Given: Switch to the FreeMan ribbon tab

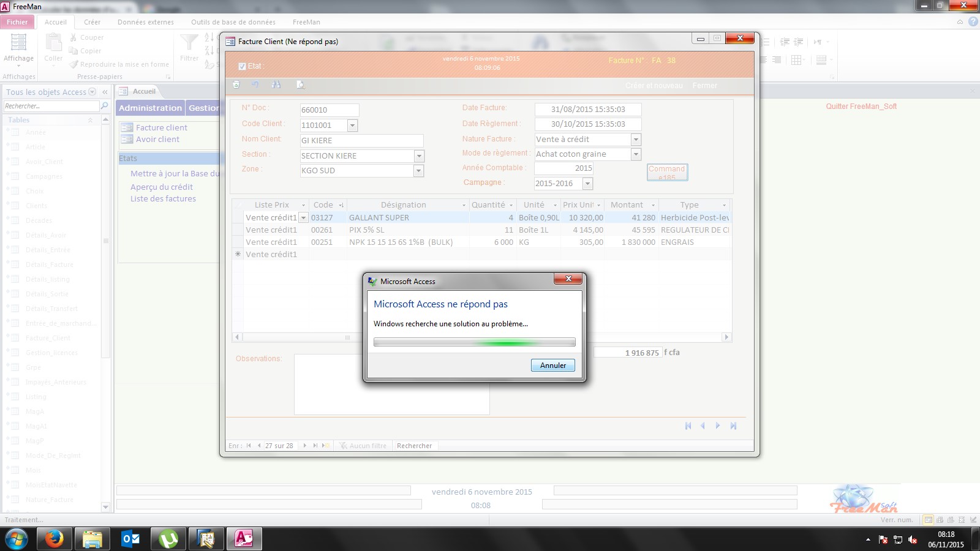Looking at the screenshot, I should point(306,22).
